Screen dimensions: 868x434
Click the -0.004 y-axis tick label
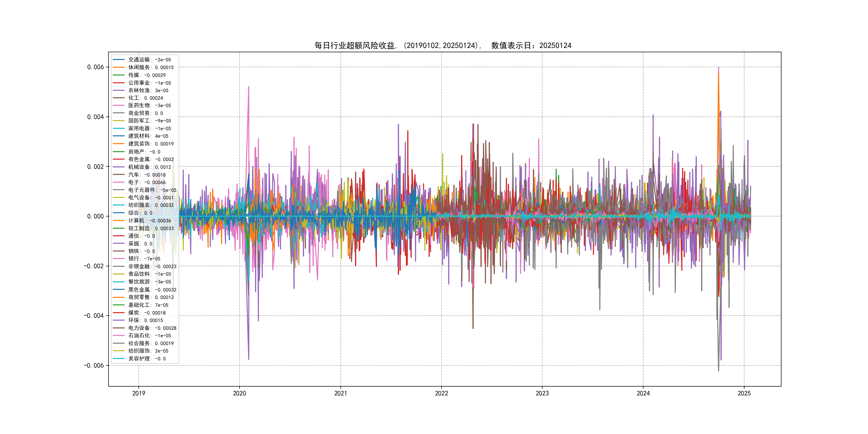click(x=94, y=316)
